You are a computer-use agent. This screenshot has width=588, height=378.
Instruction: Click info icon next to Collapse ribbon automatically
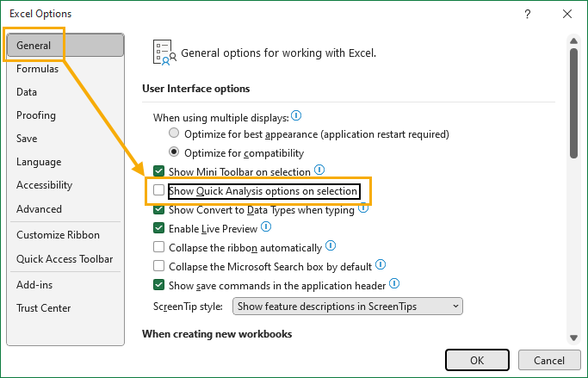coord(331,245)
